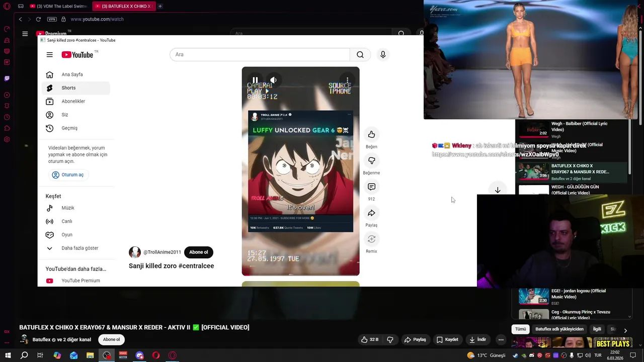Open Canlı under Keşfet
This screenshot has width=644, height=362.
76,221
